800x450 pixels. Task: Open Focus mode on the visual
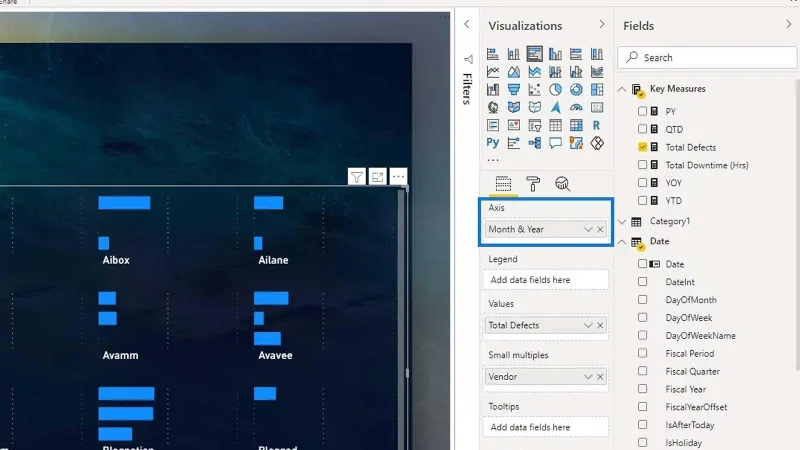click(x=378, y=177)
